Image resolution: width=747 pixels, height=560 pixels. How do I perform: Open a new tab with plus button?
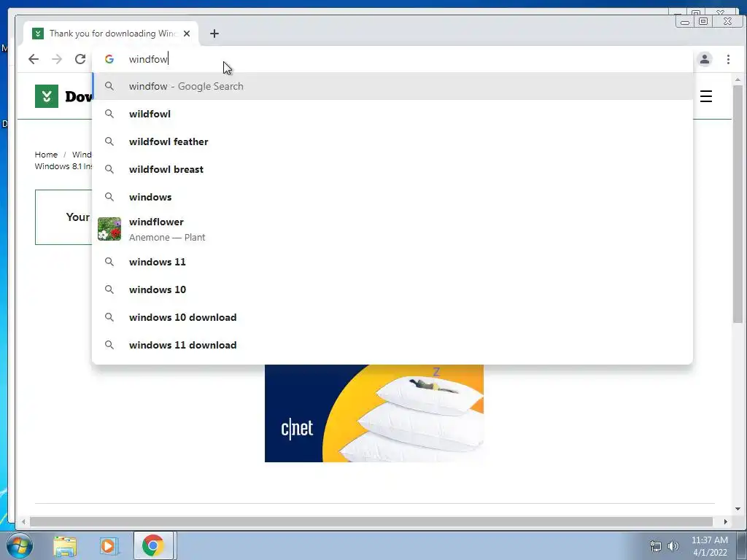pyautogui.click(x=214, y=34)
